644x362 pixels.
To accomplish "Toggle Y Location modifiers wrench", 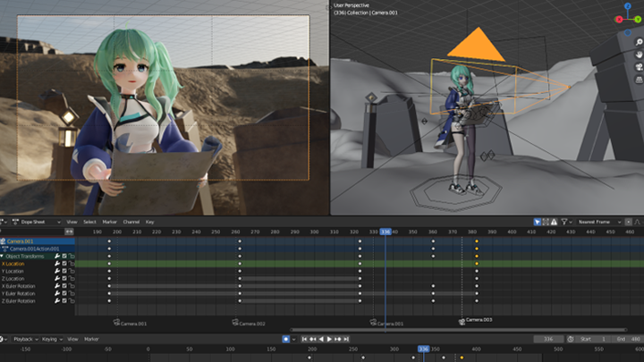I will pyautogui.click(x=57, y=272).
